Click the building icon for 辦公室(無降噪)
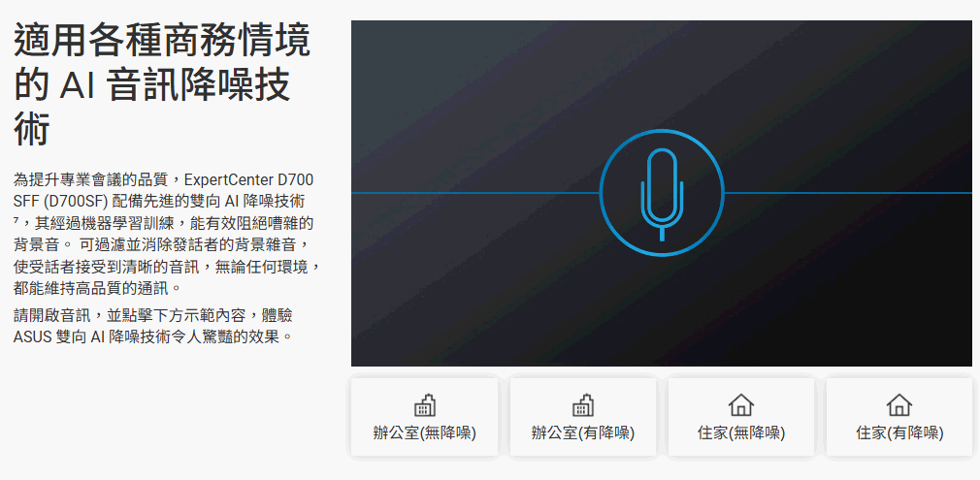Image resolution: width=980 pixels, height=480 pixels. coord(424,405)
